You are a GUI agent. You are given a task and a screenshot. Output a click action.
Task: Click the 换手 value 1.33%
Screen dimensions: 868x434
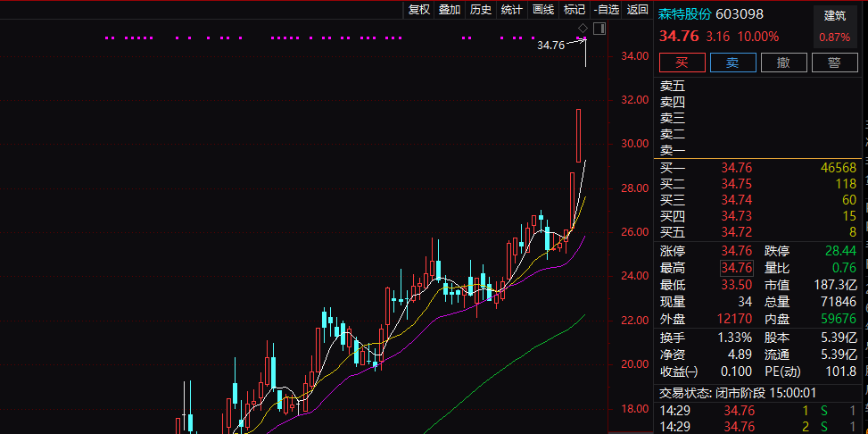pyautogui.click(x=733, y=338)
